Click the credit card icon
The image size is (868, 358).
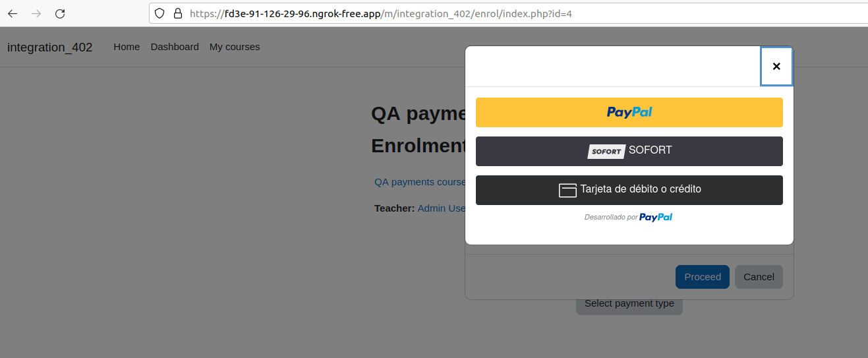(567, 190)
